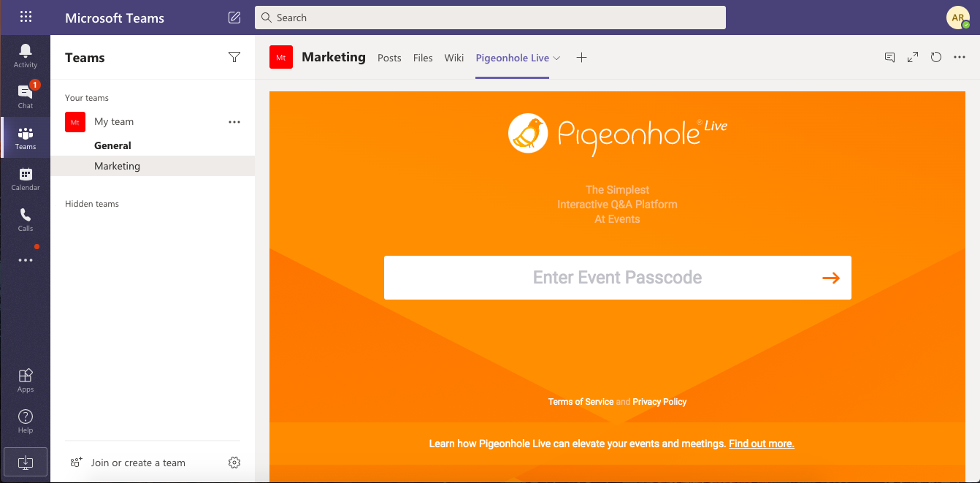Open Help in the left rail

coord(26,421)
